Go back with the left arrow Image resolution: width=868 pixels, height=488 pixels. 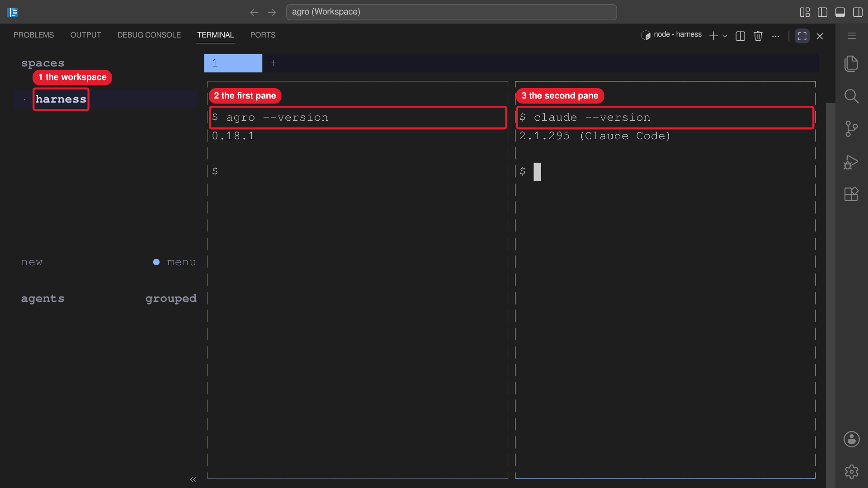pos(254,13)
